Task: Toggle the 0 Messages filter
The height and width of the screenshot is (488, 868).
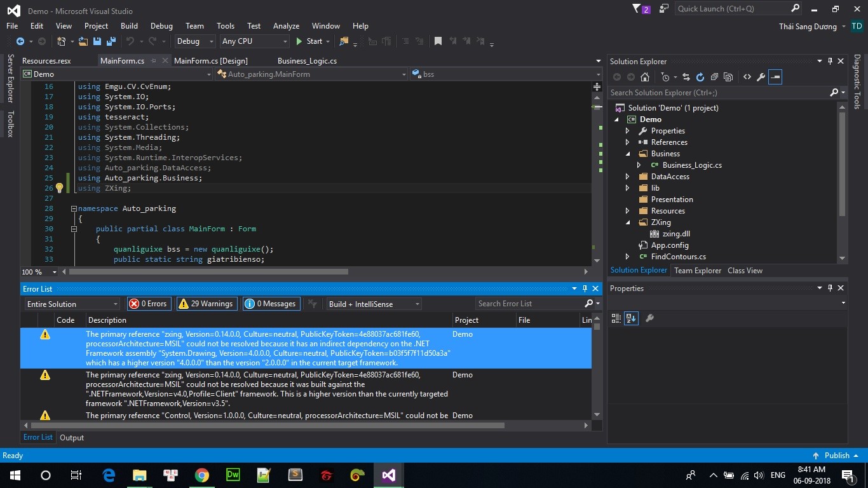Action: [271, 304]
